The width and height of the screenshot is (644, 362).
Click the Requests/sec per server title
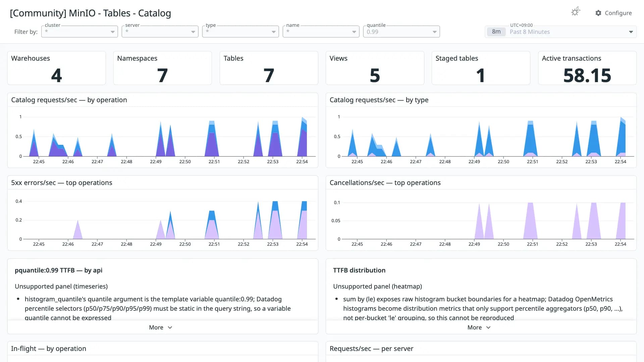tap(371, 349)
